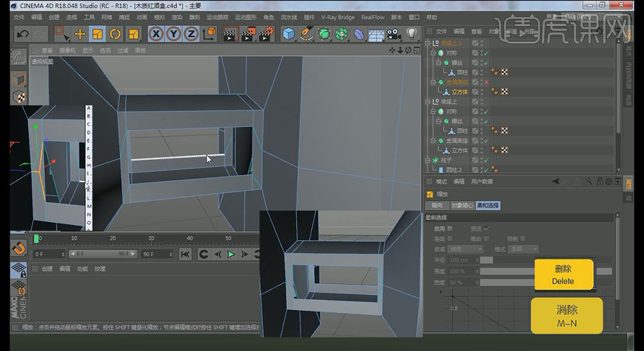Viewport: 644px width, 351px height.
Task: Click Render to Picture Viewer icon
Action: 248,34
